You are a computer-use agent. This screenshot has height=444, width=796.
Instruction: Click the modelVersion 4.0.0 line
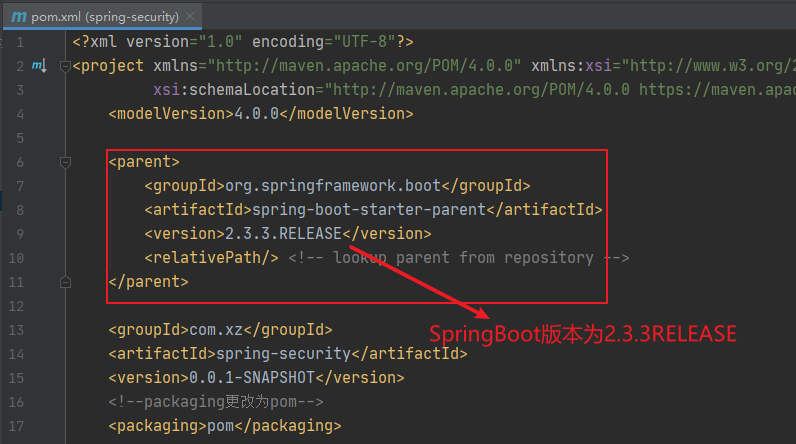coord(261,114)
